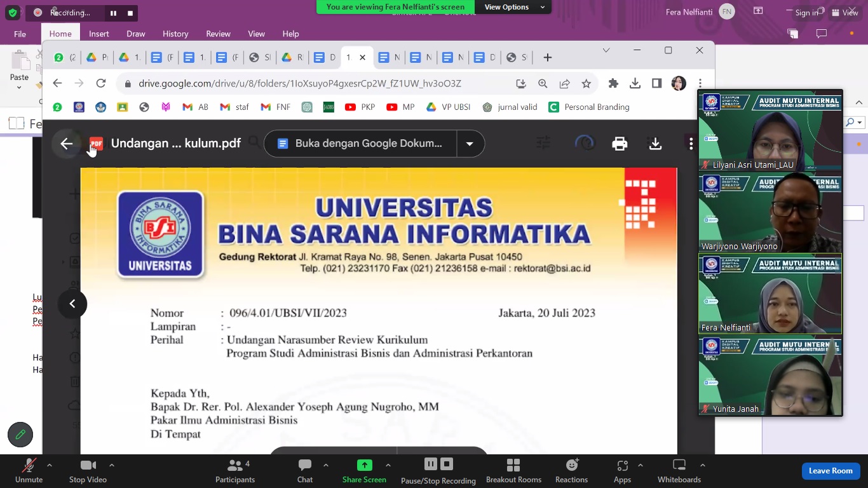
Task: Go to previous file with left chevron
Action: (72, 304)
